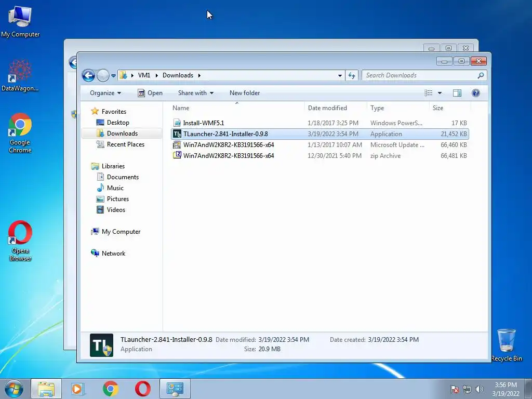Viewport: 532px width, 399px height.
Task: Sort by the Type column header
Action: click(398, 108)
